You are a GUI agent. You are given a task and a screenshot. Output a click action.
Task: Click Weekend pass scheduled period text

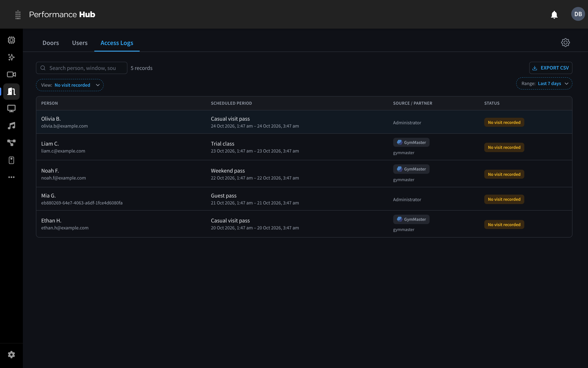(228, 171)
